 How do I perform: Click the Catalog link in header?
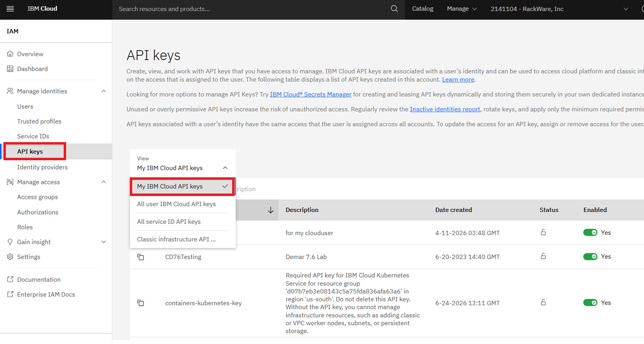(x=423, y=9)
